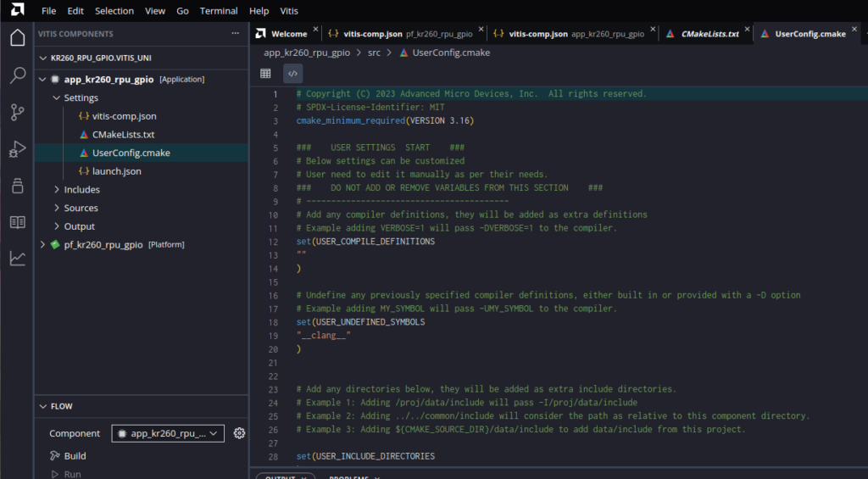Viewport: 868px width, 479px height.
Task: Open the Source Control icon
Action: click(18, 113)
